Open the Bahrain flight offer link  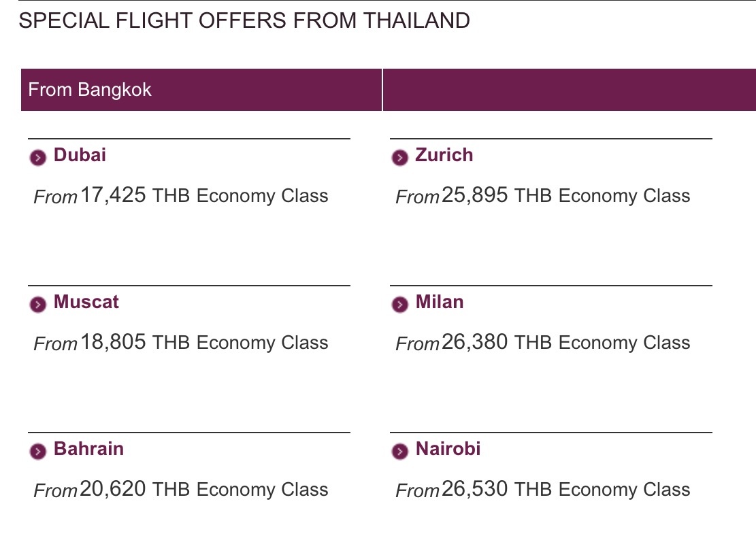pos(88,449)
